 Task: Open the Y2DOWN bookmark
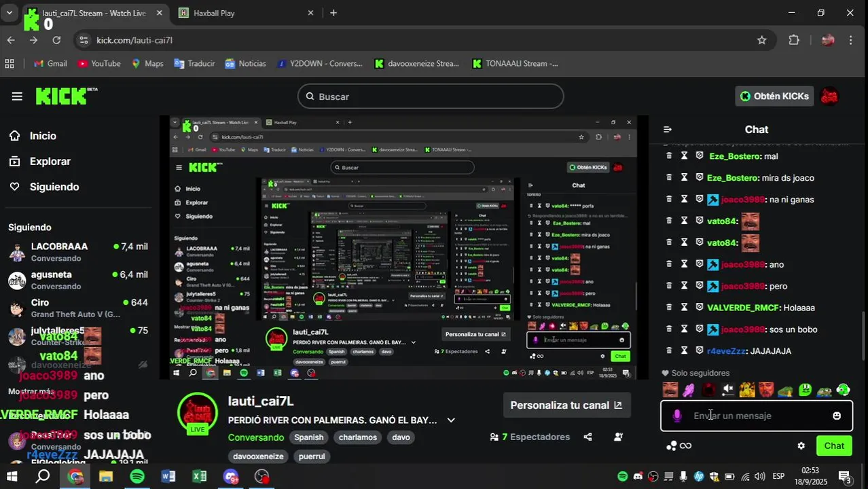click(320, 63)
